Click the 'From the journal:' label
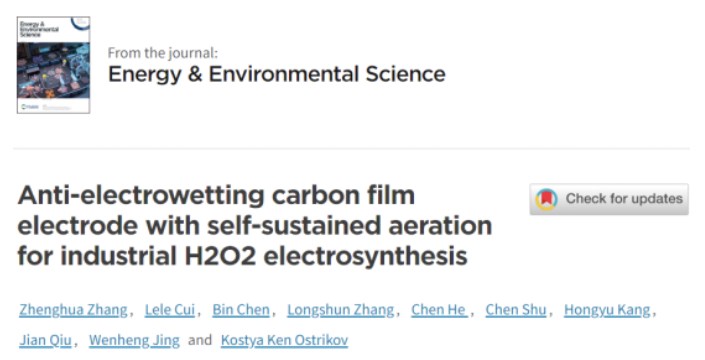Viewport: 705px width, 360px height. [163, 53]
